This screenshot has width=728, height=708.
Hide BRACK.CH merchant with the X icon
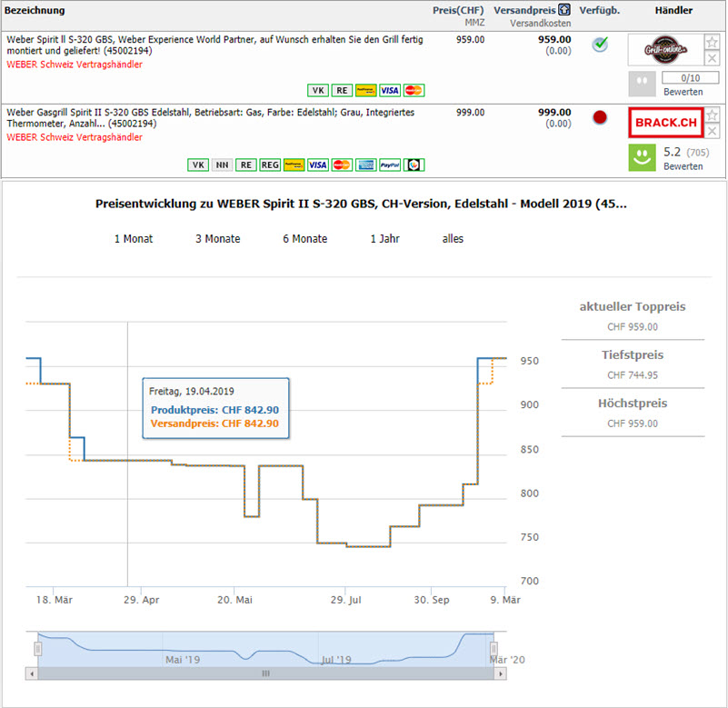(713, 132)
